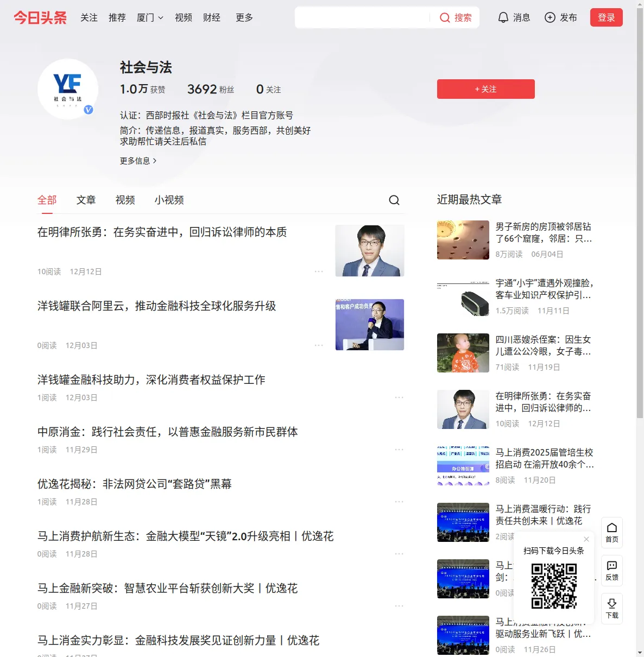Open more options for 马上金融新突破 article
The height and width of the screenshot is (657, 644).
(x=399, y=606)
